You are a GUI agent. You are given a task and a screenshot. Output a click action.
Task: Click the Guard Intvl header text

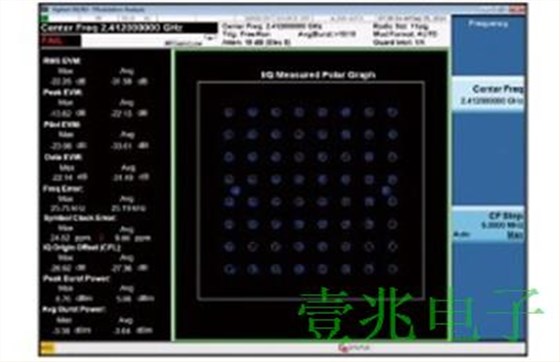(399, 42)
